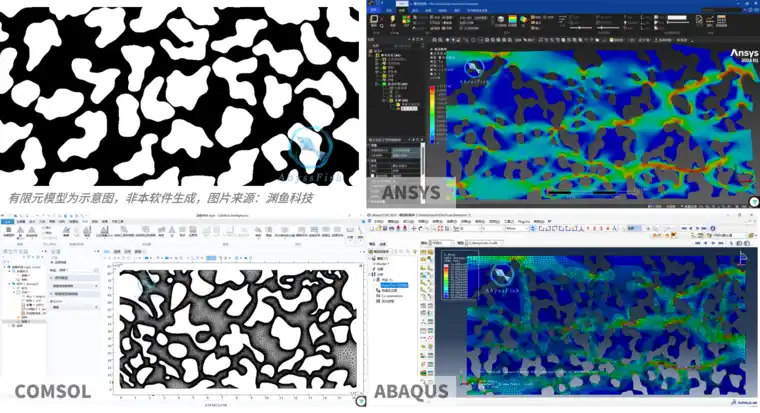
Task: Click the colorful four-square icon in ANSYS ribbon
Action: pyautogui.click(x=406, y=19)
